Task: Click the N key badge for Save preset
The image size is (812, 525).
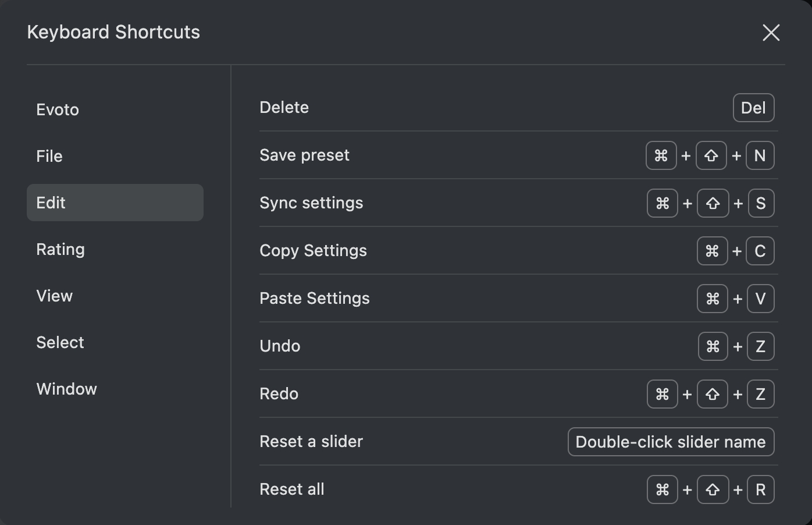Action: pyautogui.click(x=760, y=155)
